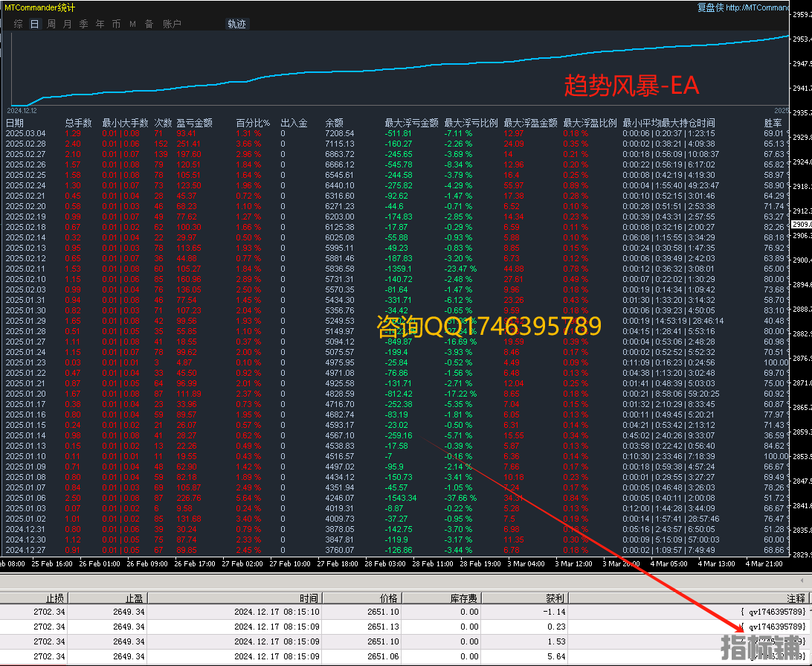Click the 注释 comment column header
The height and width of the screenshot is (666, 812).
pos(795,598)
